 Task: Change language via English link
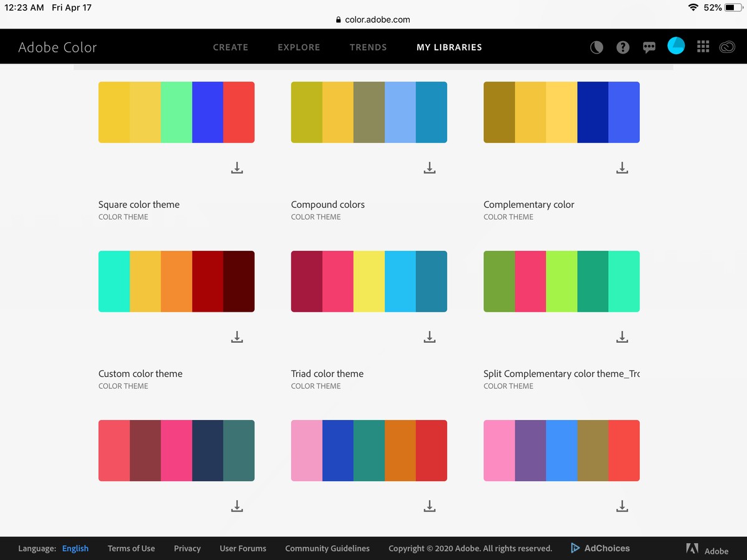(x=75, y=548)
